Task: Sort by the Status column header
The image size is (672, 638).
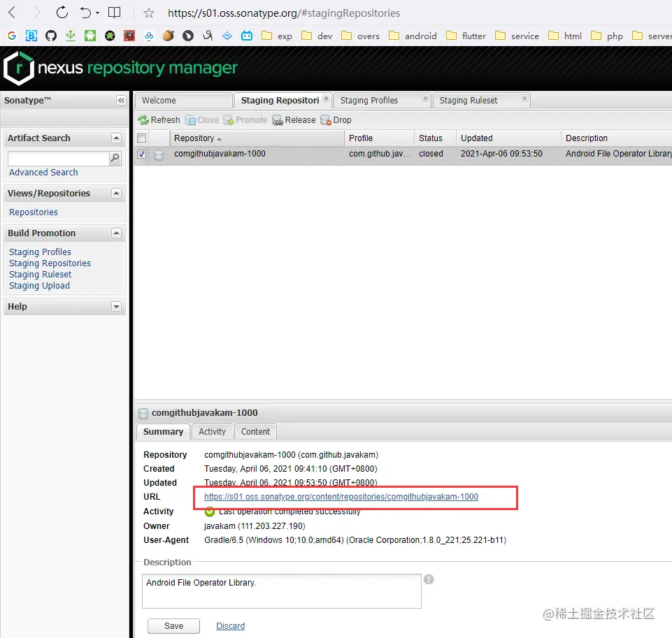Action: click(x=435, y=138)
